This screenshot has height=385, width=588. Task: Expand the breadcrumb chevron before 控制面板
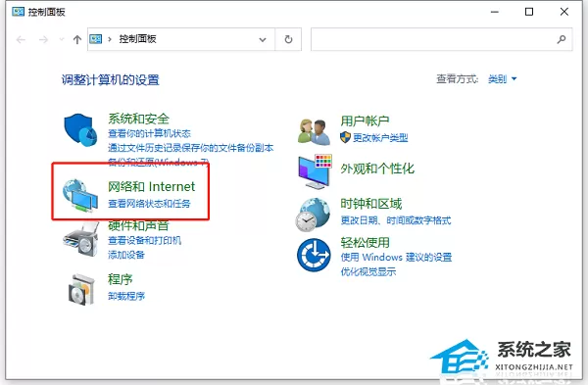(110, 39)
